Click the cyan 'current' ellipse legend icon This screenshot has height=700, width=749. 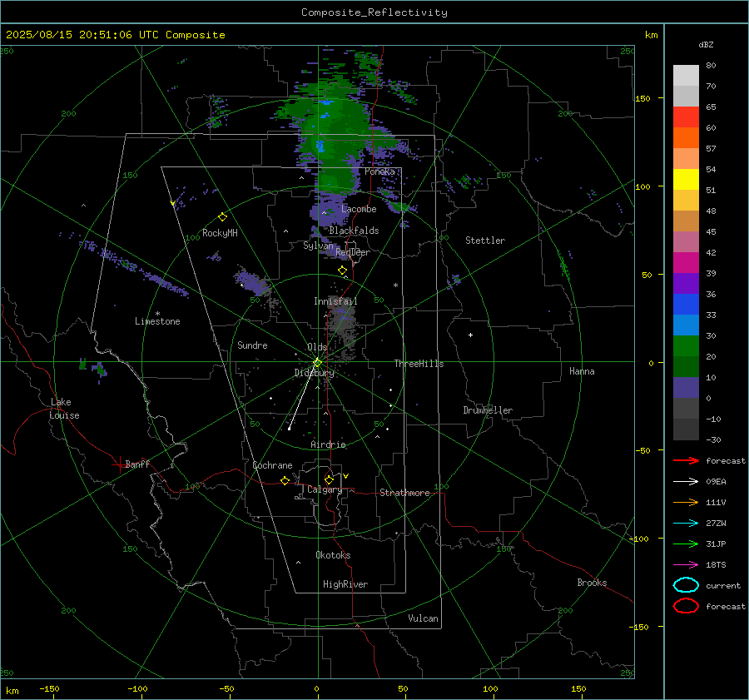[x=686, y=585]
